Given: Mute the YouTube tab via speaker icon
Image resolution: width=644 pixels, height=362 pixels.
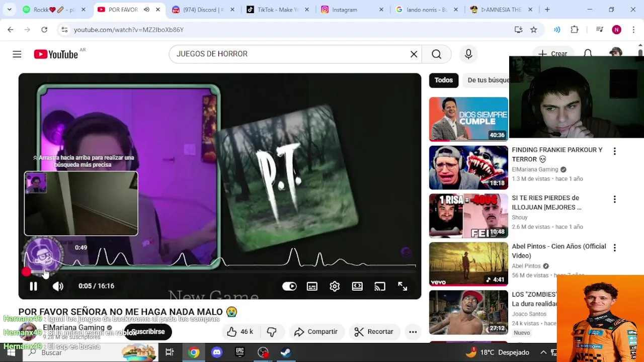Looking at the screenshot, I should click(x=146, y=10).
